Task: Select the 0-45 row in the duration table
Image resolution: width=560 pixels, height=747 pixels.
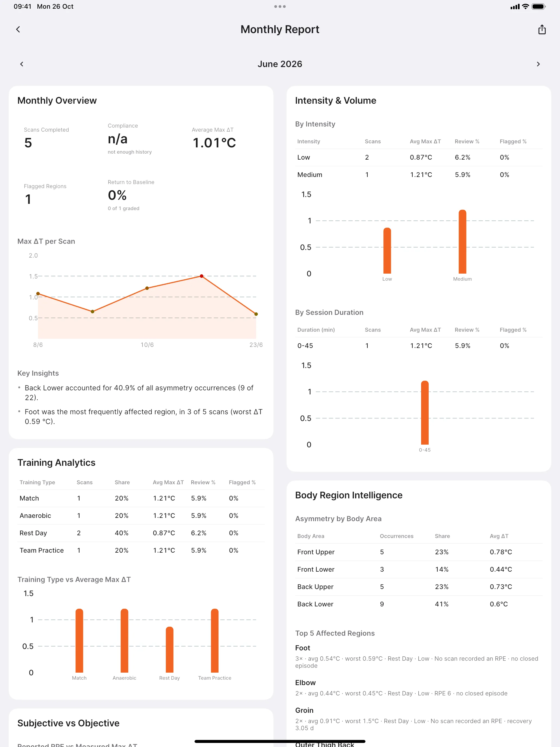Action: click(419, 346)
